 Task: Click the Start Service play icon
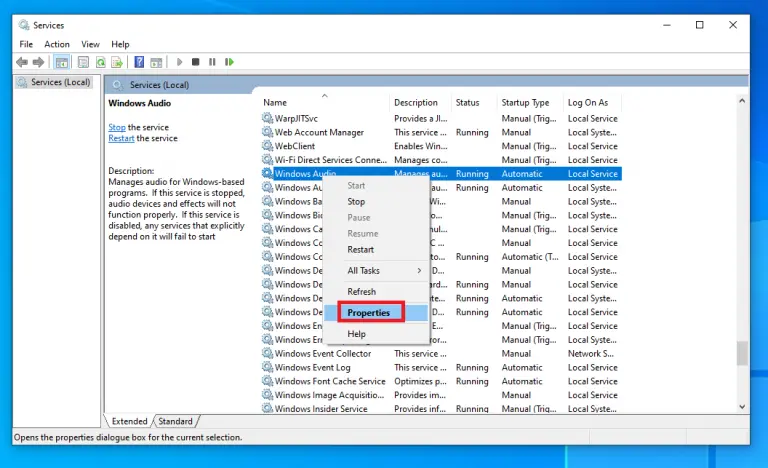click(179, 62)
